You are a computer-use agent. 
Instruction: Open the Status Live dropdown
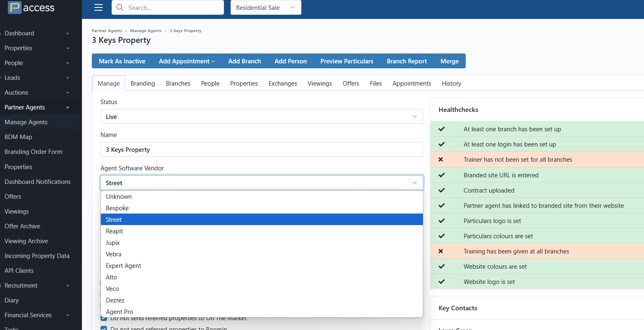point(261,116)
